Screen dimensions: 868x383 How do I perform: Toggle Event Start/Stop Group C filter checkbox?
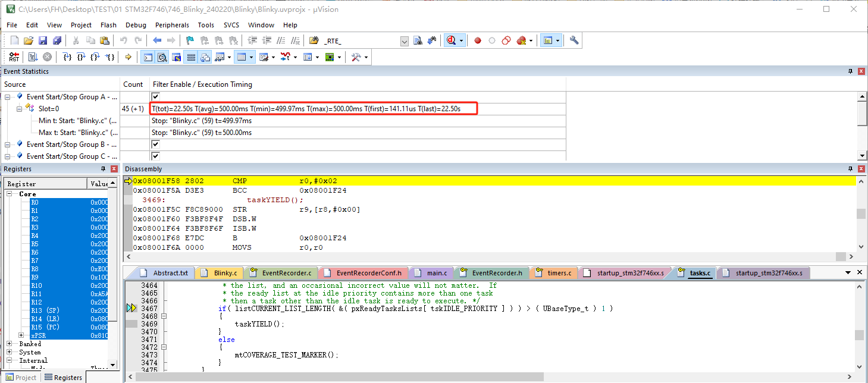156,156
